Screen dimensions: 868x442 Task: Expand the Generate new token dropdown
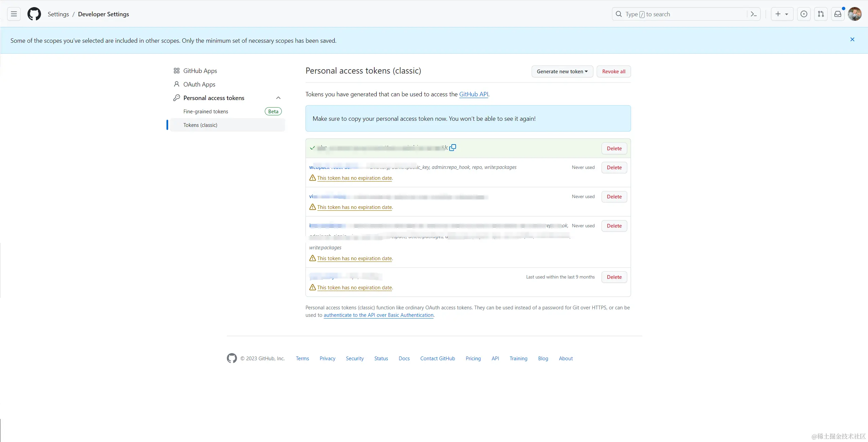[x=562, y=71]
